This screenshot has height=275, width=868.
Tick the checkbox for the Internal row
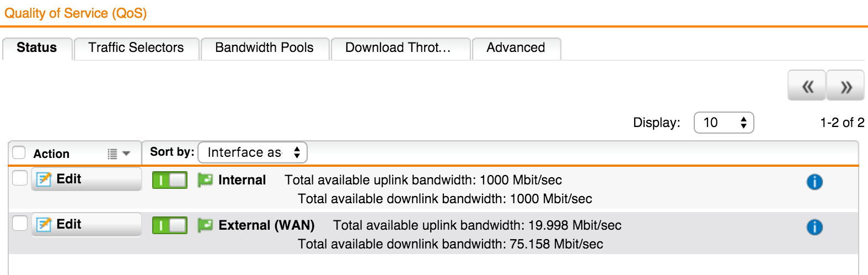tap(20, 178)
